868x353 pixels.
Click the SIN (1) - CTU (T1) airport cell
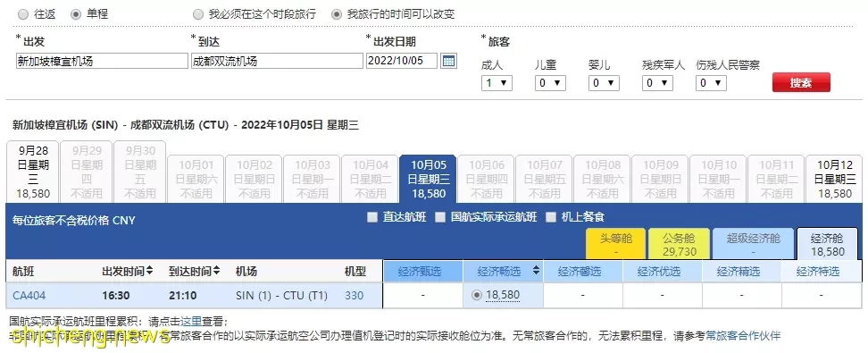282,296
